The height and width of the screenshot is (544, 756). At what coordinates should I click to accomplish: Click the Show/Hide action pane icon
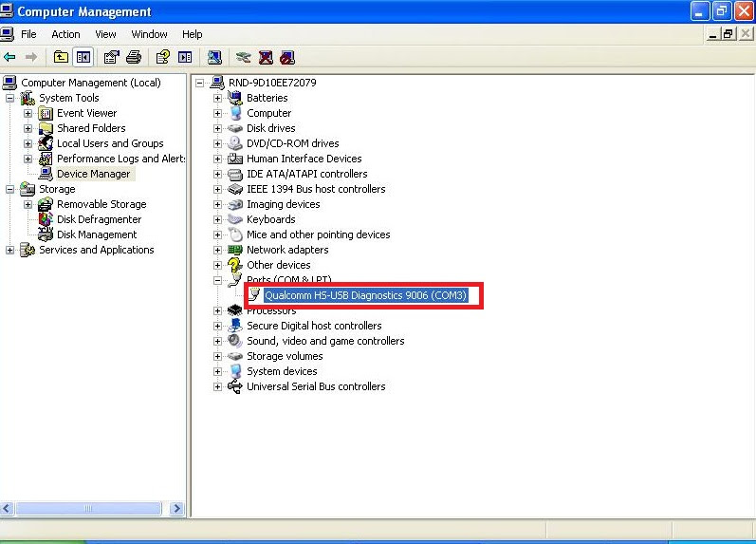tap(185, 58)
